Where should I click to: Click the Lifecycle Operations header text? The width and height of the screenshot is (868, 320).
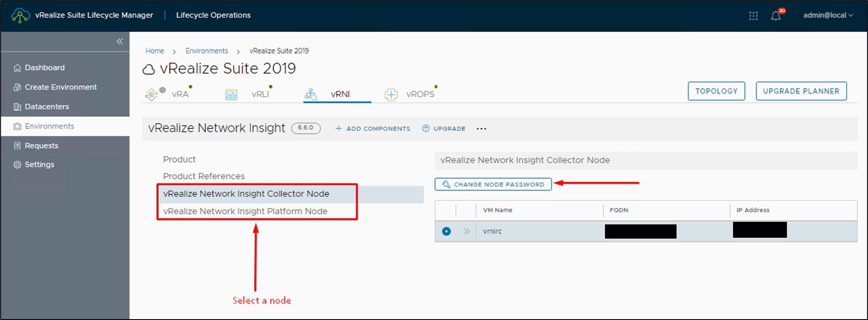[x=213, y=15]
